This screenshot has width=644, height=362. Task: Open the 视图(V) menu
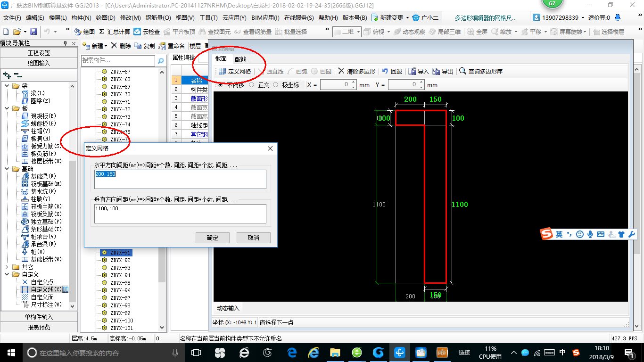click(x=185, y=17)
